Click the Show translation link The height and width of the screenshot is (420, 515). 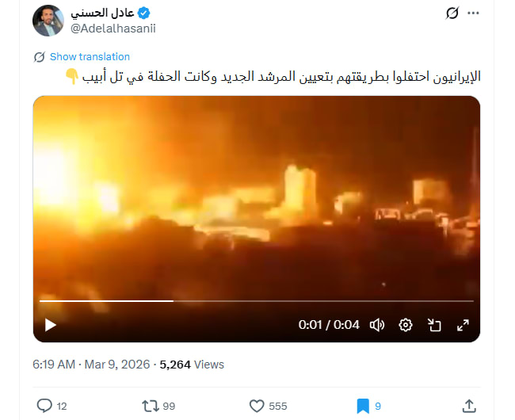click(x=90, y=56)
